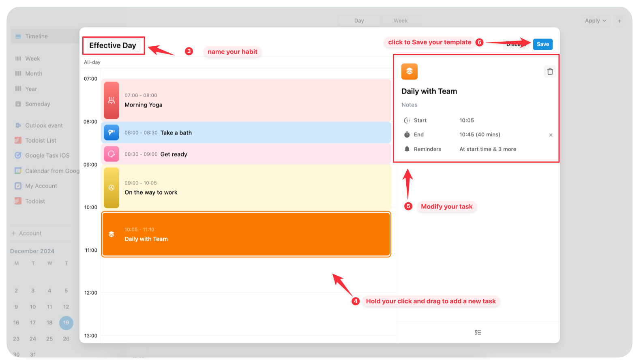Open the Reminders setting for the task
This screenshot has width=639, height=364.
pos(487,149)
